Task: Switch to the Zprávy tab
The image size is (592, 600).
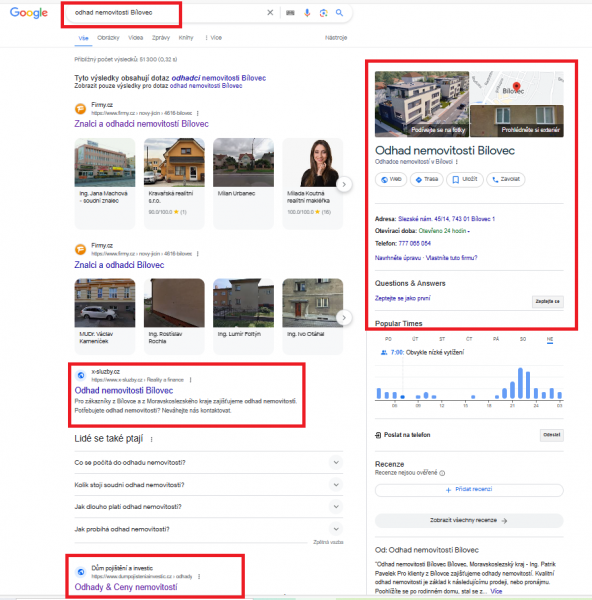Action: (x=161, y=38)
